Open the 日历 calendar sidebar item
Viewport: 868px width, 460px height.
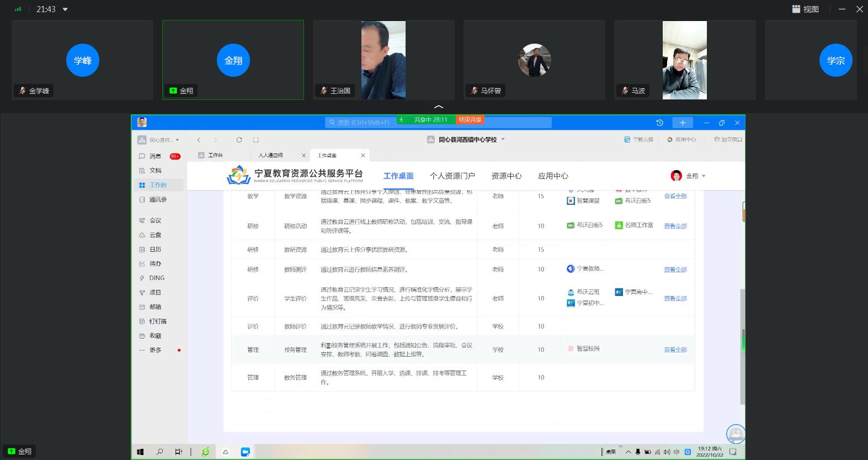pyautogui.click(x=155, y=249)
